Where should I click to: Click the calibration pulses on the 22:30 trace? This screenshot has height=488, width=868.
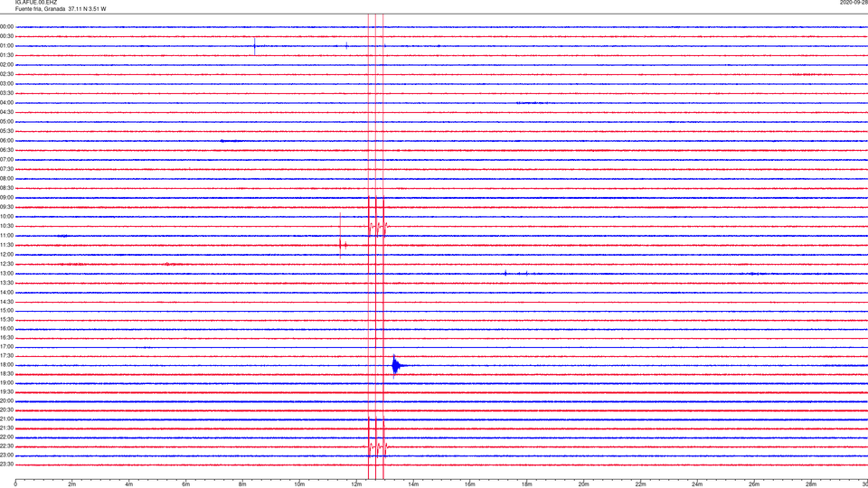[378, 446]
